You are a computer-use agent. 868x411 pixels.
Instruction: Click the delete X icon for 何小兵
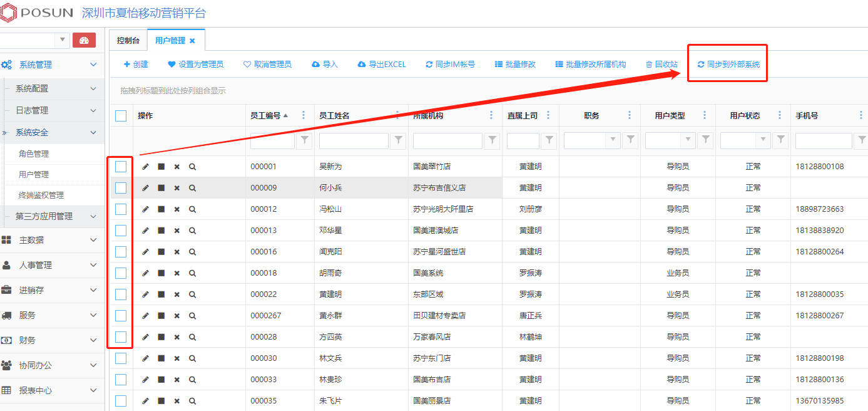(176, 188)
